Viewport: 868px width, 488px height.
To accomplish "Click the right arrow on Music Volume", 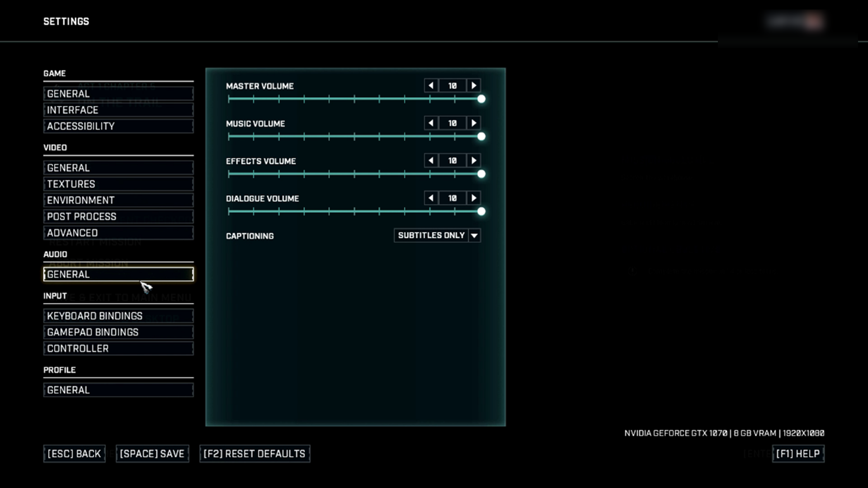I will click(473, 123).
